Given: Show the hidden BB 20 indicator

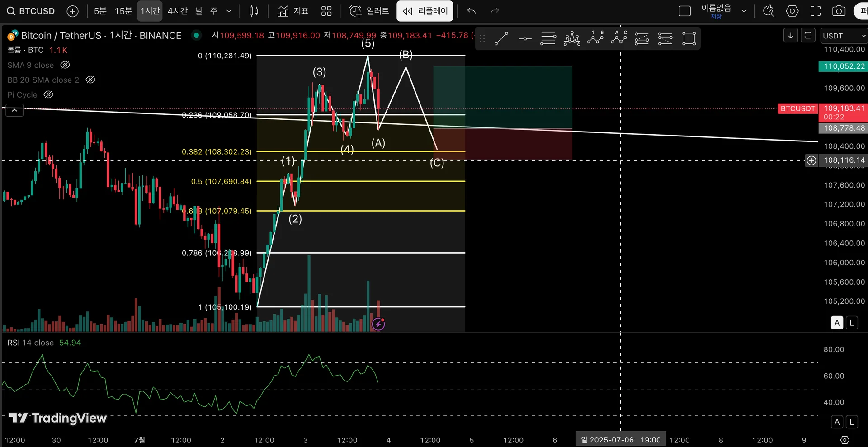Looking at the screenshot, I should (x=90, y=80).
